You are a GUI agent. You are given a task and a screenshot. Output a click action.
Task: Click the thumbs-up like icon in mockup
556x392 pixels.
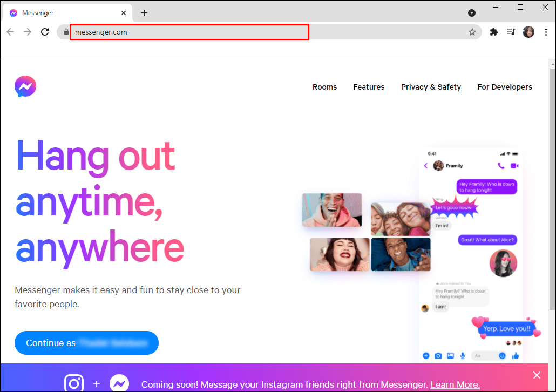[x=515, y=355]
